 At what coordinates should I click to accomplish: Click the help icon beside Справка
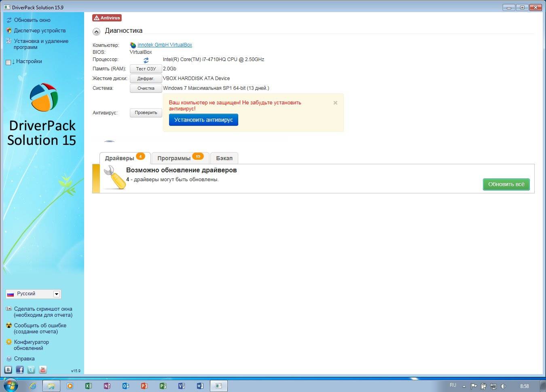pyautogui.click(x=9, y=359)
